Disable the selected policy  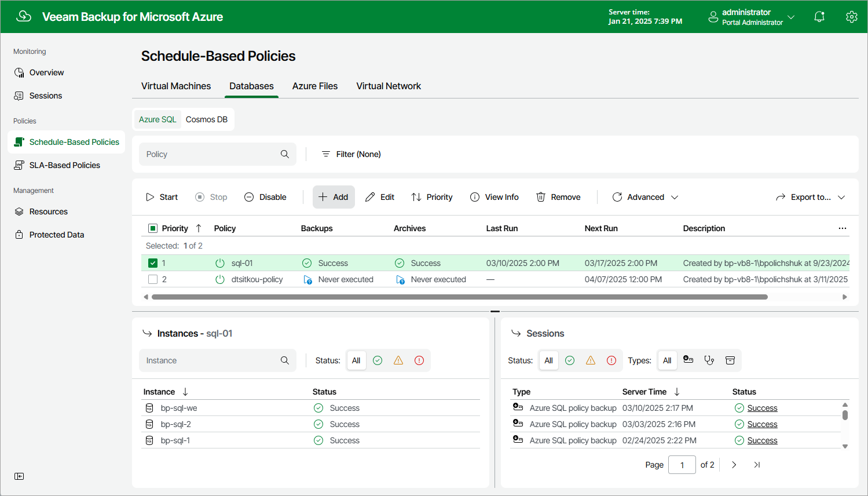point(265,197)
